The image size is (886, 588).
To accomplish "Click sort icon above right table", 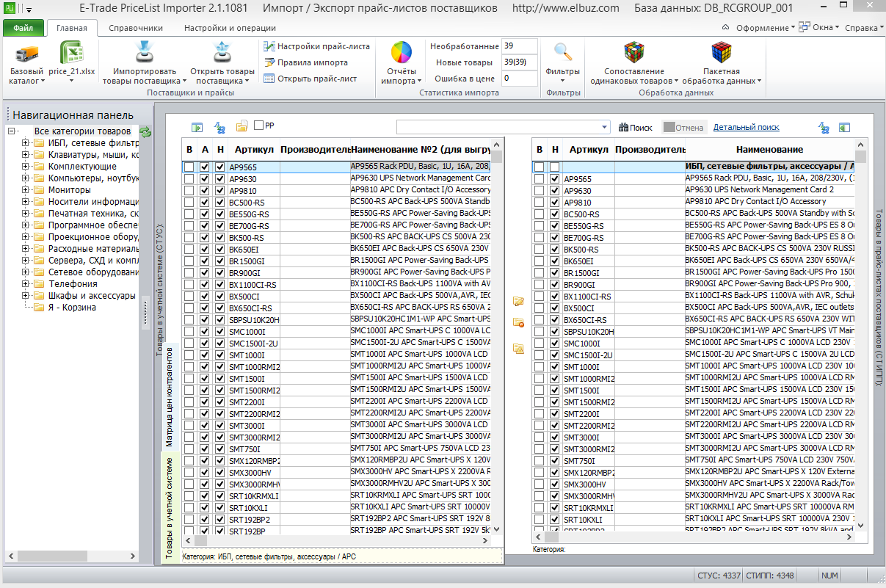I will coord(824,127).
